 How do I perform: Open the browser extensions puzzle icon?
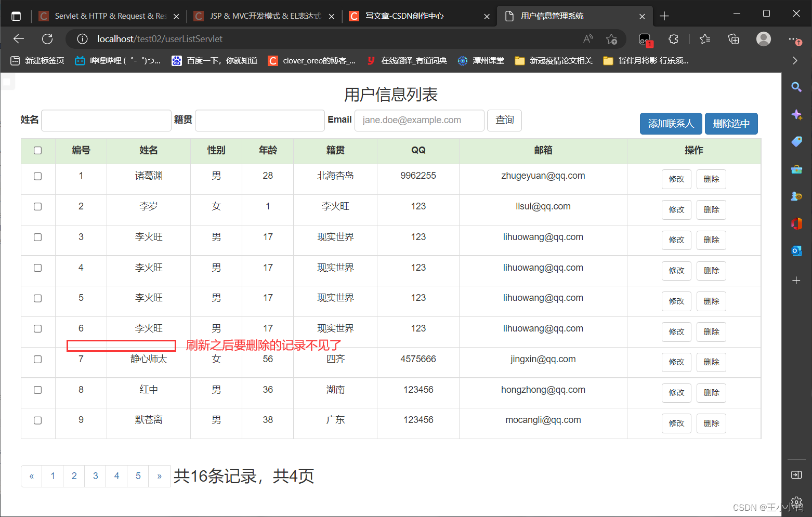pos(673,39)
